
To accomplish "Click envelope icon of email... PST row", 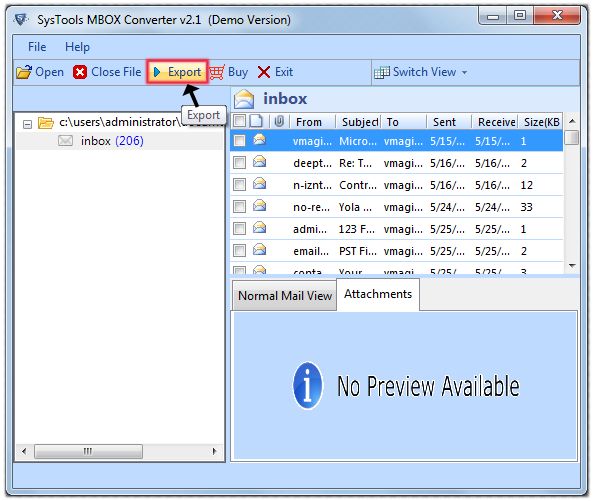I will 259,250.
